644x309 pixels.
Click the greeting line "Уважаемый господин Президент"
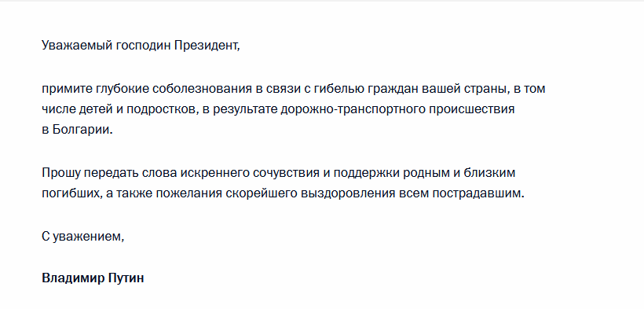[141, 46]
